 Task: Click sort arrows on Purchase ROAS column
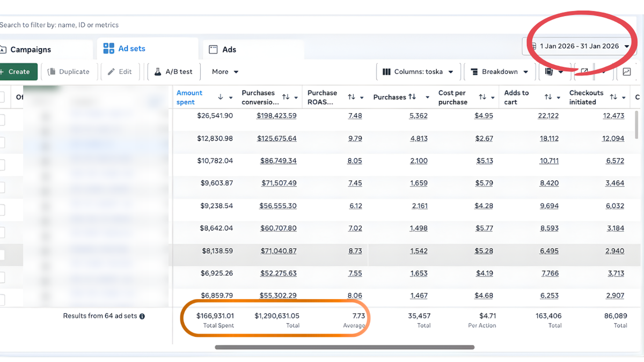click(x=352, y=97)
